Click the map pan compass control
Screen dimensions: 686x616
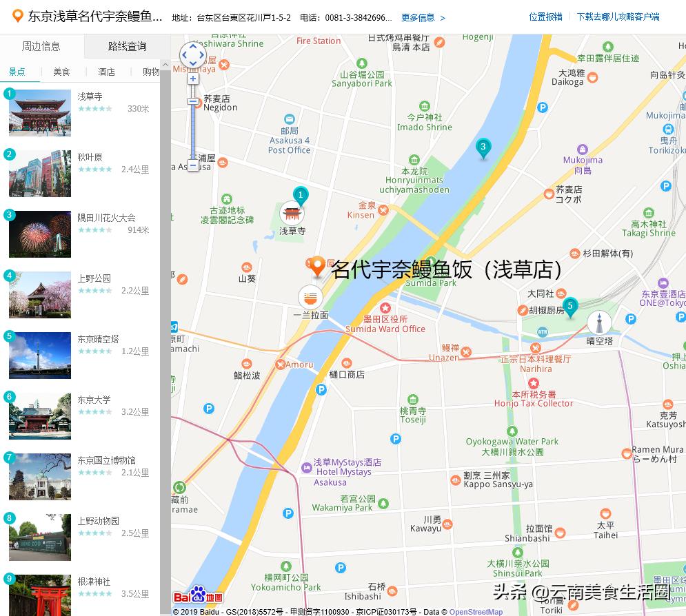pos(193,55)
